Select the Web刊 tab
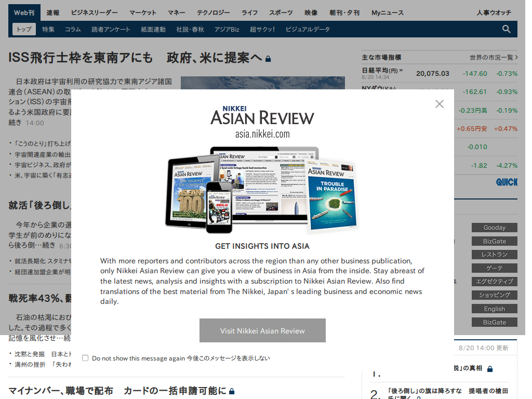532x399 pixels. click(x=24, y=12)
